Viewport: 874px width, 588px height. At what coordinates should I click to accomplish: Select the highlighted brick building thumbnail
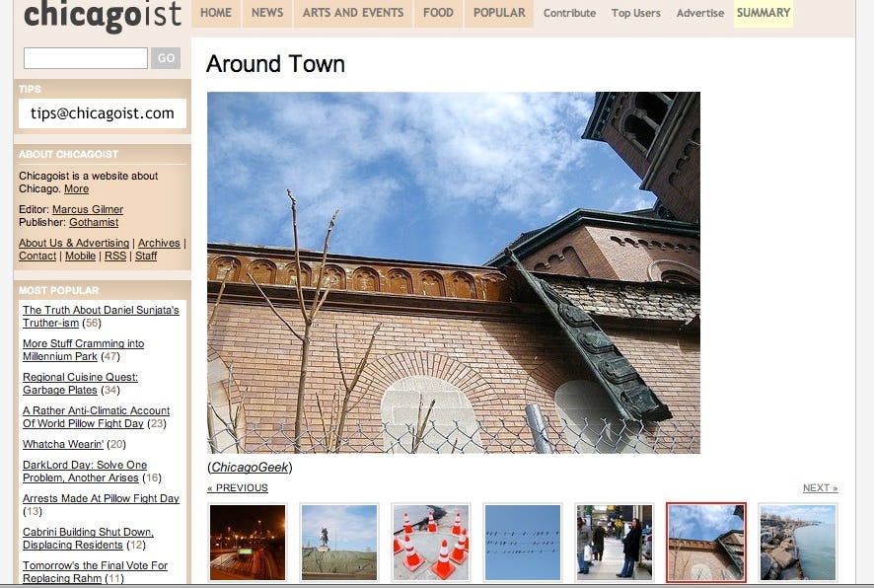706,543
